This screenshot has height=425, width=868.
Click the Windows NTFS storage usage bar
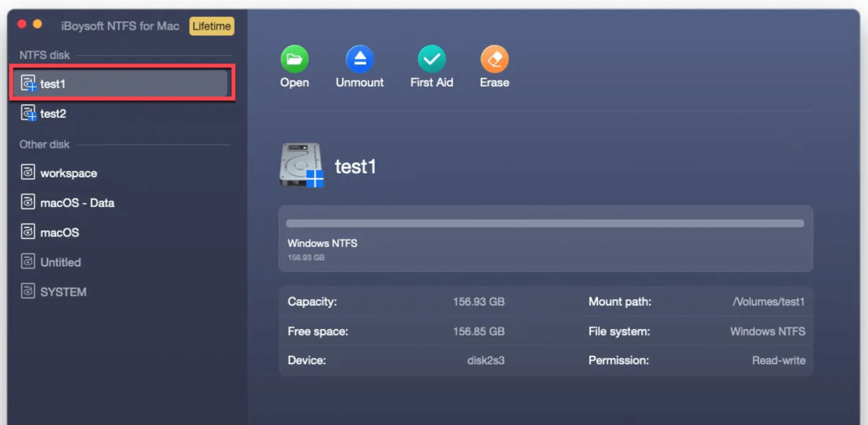pos(544,224)
